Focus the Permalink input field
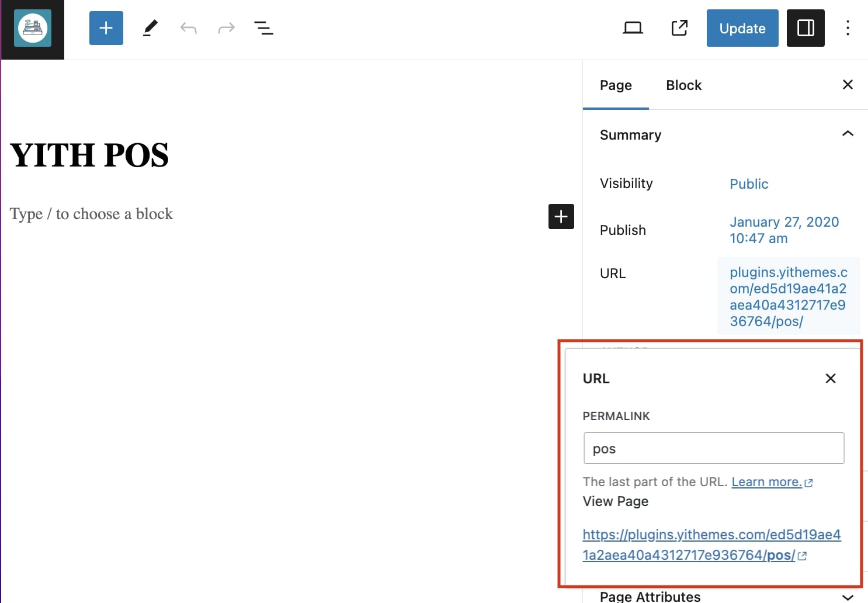 click(714, 448)
